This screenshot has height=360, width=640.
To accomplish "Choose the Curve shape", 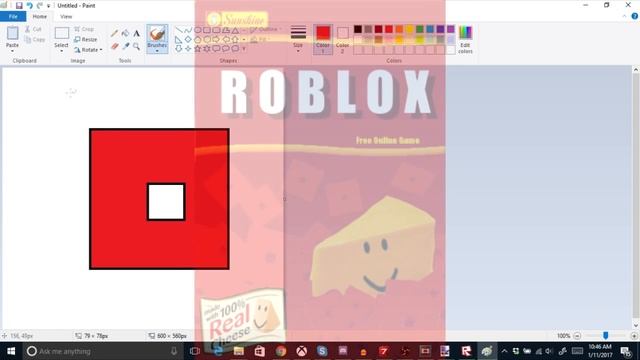I will (x=188, y=30).
